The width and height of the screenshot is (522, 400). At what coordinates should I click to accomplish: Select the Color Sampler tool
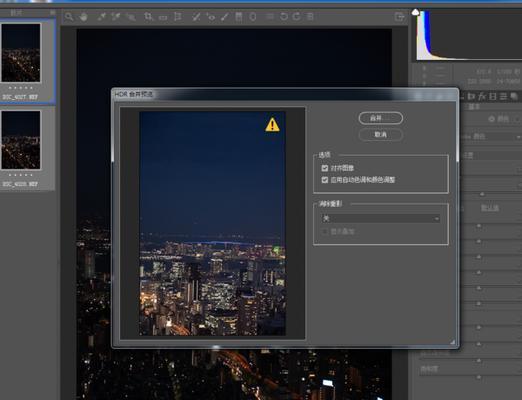pos(116,17)
